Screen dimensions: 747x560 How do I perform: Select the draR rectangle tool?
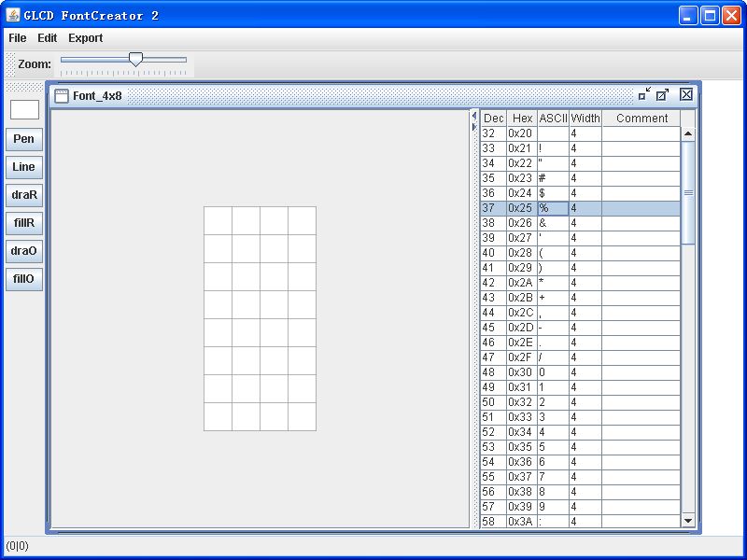click(x=24, y=195)
